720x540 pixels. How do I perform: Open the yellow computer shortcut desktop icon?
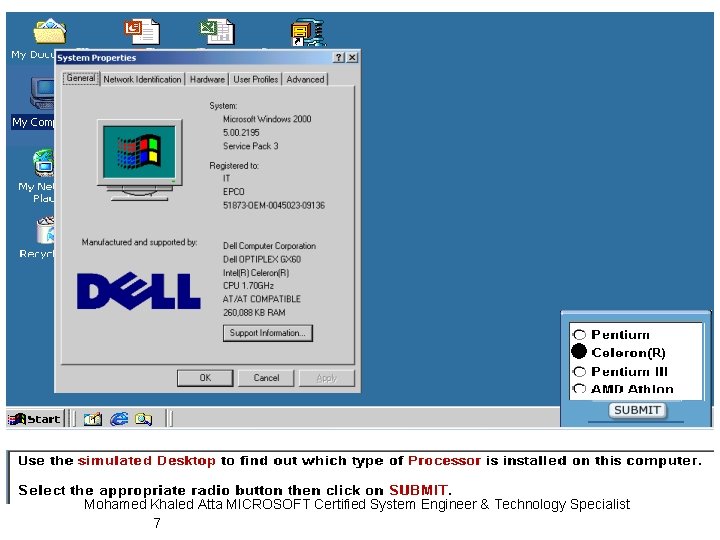point(308,32)
